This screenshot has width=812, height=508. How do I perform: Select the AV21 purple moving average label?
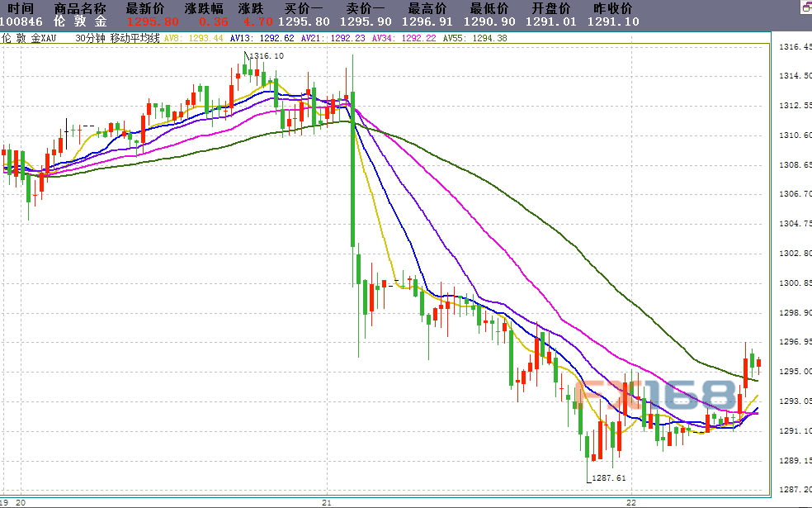333,38
